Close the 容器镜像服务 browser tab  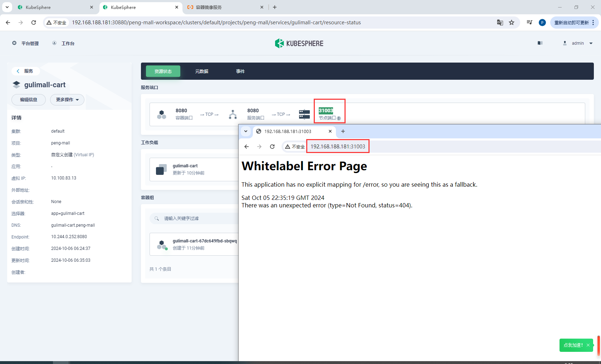click(x=262, y=7)
